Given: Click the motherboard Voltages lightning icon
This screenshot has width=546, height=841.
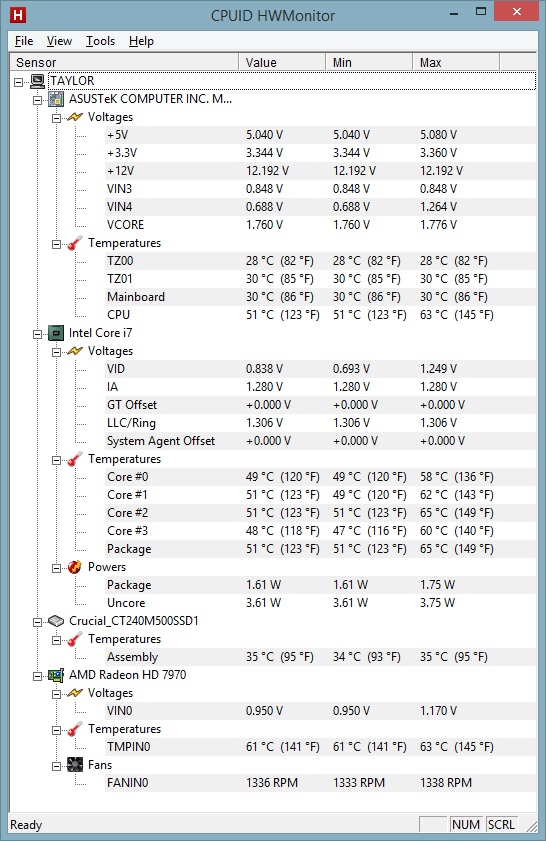Looking at the screenshot, I should 75,117.
